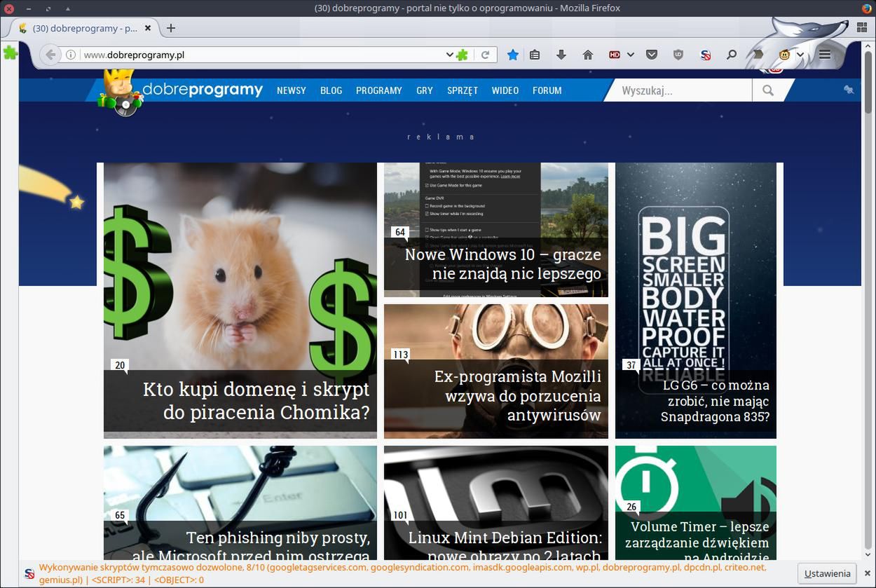Open NoScript toolbar icon

coord(706,55)
